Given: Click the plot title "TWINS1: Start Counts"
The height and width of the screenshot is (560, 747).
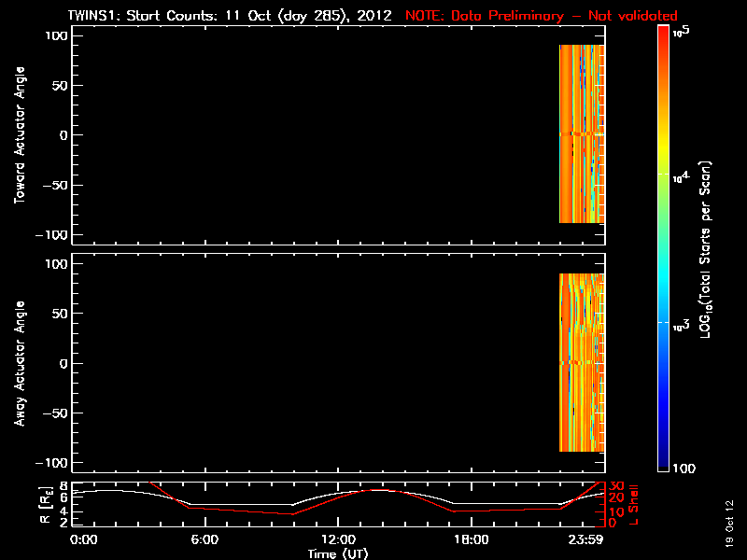Looking at the screenshot, I should 142,16.
